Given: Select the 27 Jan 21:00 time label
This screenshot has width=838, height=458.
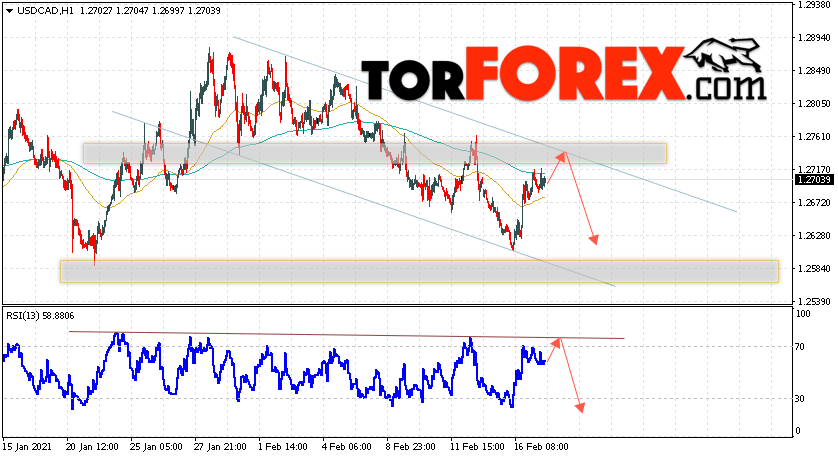Looking at the screenshot, I should 220,447.
